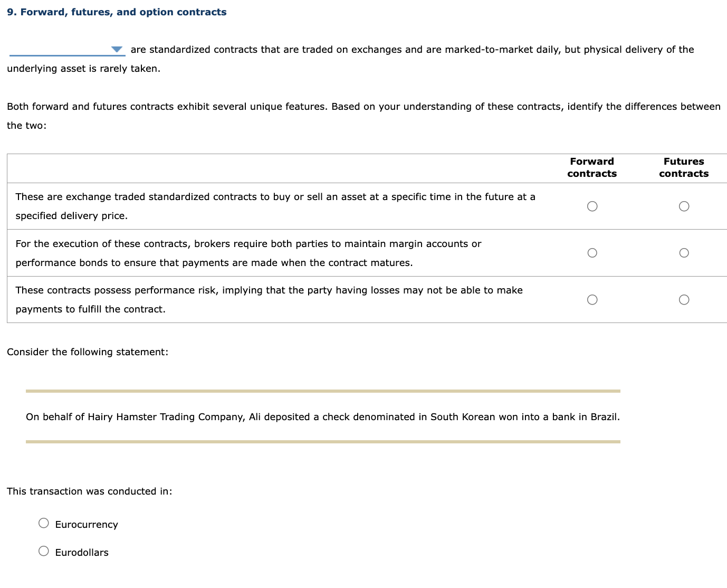Choose Forward contracts for margin accounts row

pos(592,253)
